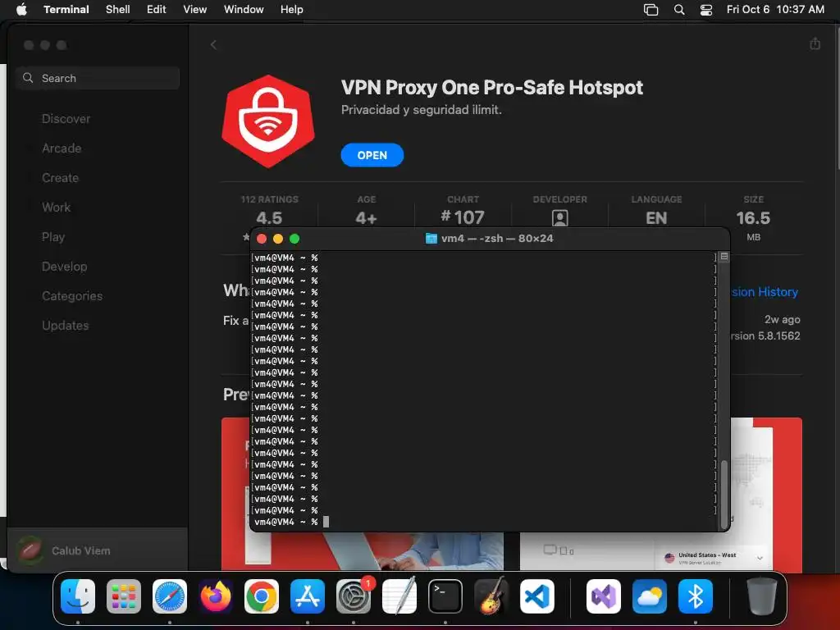Click the Terminal scrollback marker icon
The width and height of the screenshot is (840, 630).
pyautogui.click(x=724, y=257)
